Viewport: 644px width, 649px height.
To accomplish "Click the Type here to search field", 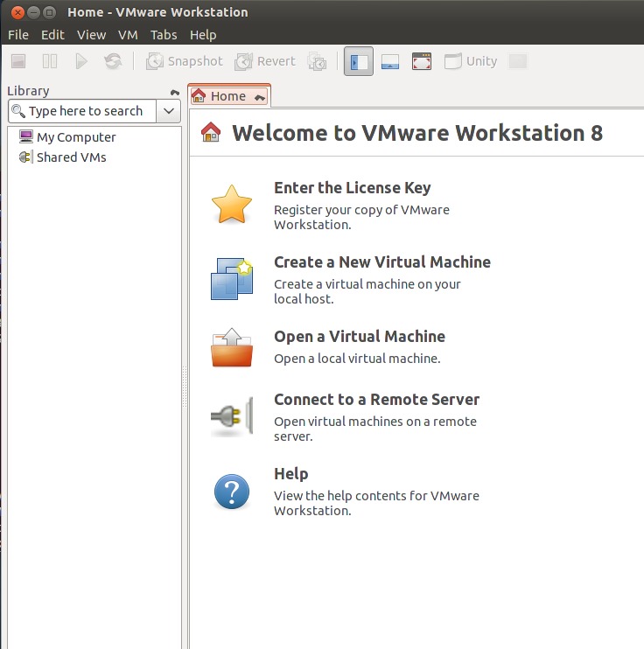I will (85, 111).
